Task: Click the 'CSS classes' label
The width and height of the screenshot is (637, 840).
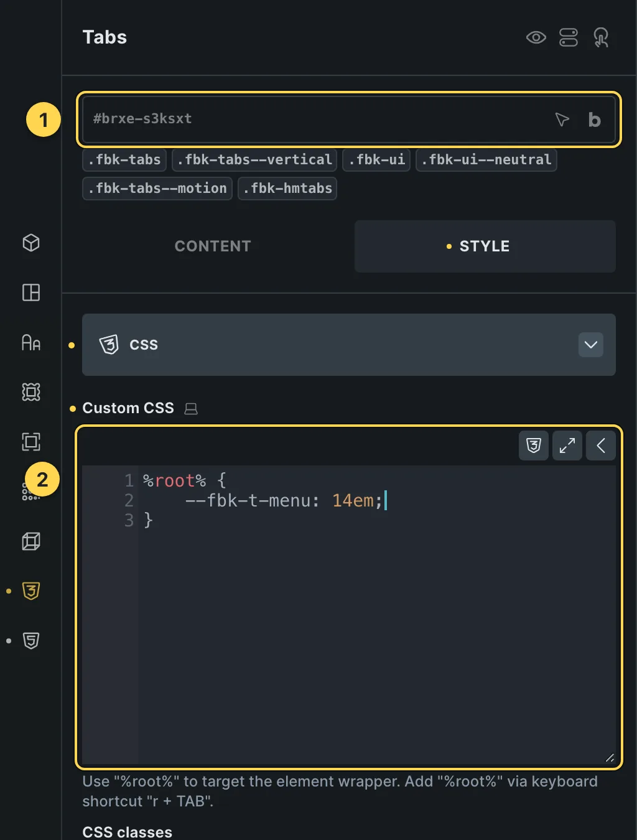Action: (x=128, y=832)
